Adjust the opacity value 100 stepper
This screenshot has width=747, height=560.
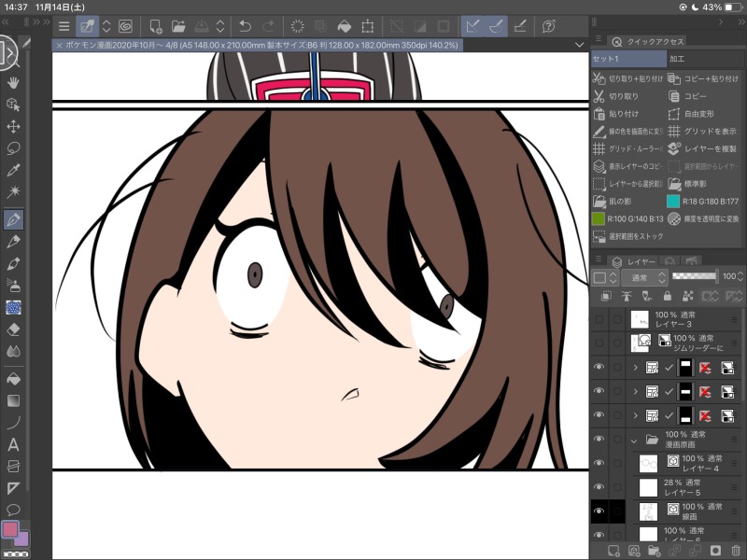tap(740, 275)
